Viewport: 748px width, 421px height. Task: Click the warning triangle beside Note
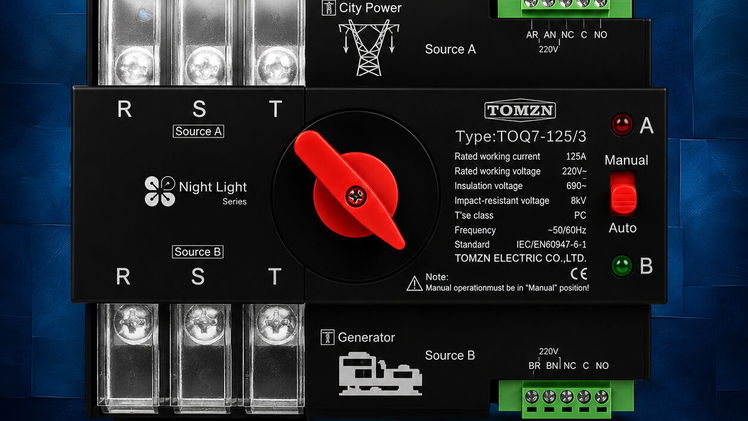point(415,283)
